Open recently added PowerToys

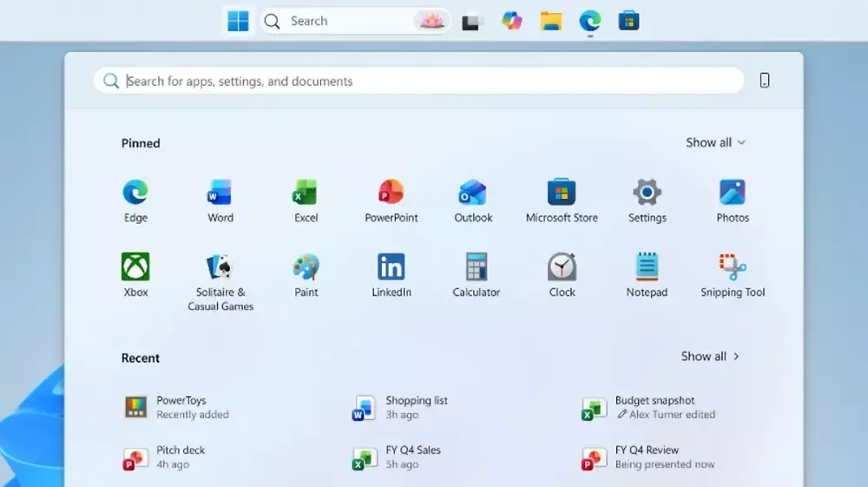tap(177, 407)
